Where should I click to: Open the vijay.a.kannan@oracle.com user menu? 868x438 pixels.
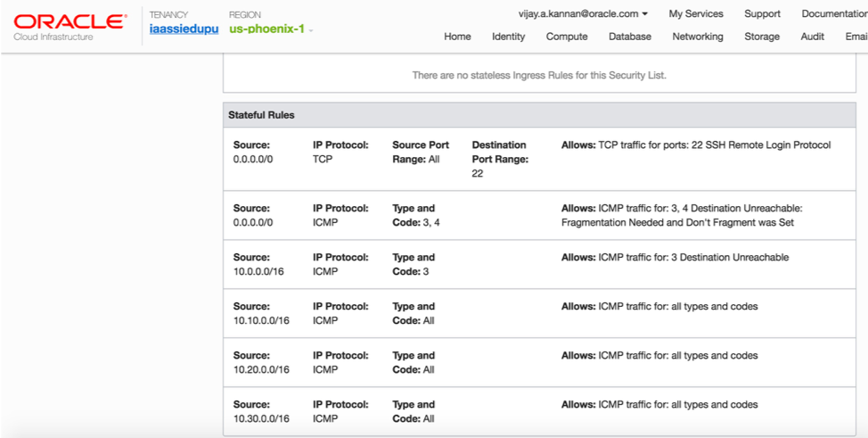(x=583, y=14)
